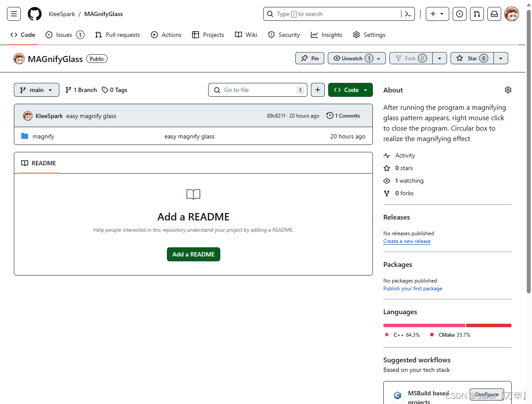Screen dimensions: 532x404
Task: Open the Pull requests tab
Action: (117, 35)
